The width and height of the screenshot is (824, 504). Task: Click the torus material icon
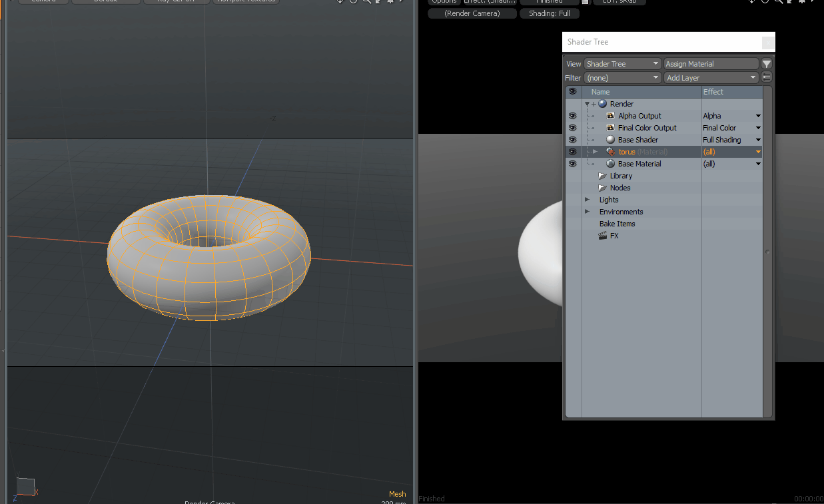[x=611, y=152]
